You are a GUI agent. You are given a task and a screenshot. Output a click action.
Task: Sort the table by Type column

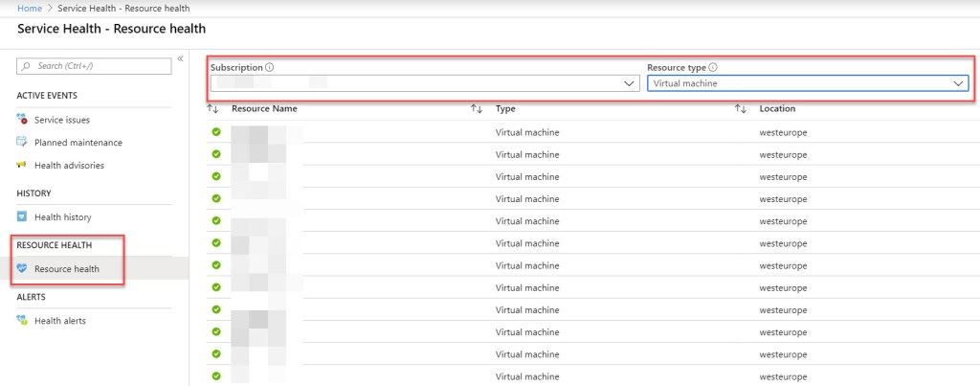click(x=477, y=109)
